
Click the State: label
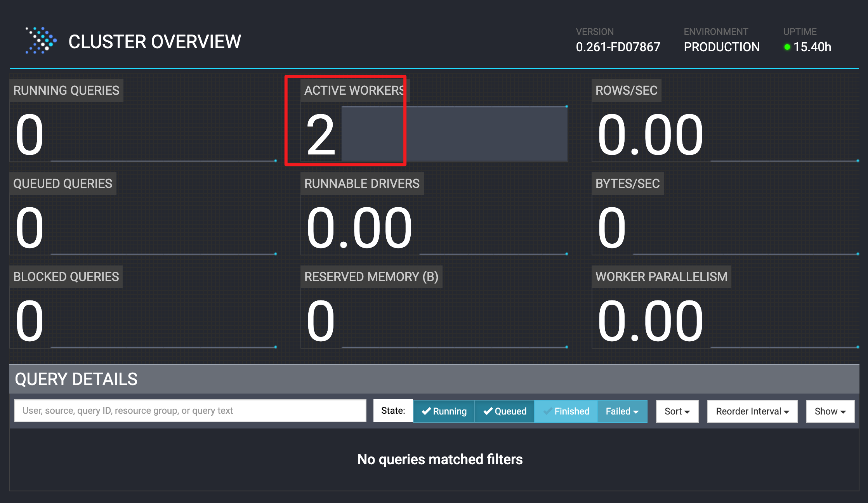pos(393,411)
